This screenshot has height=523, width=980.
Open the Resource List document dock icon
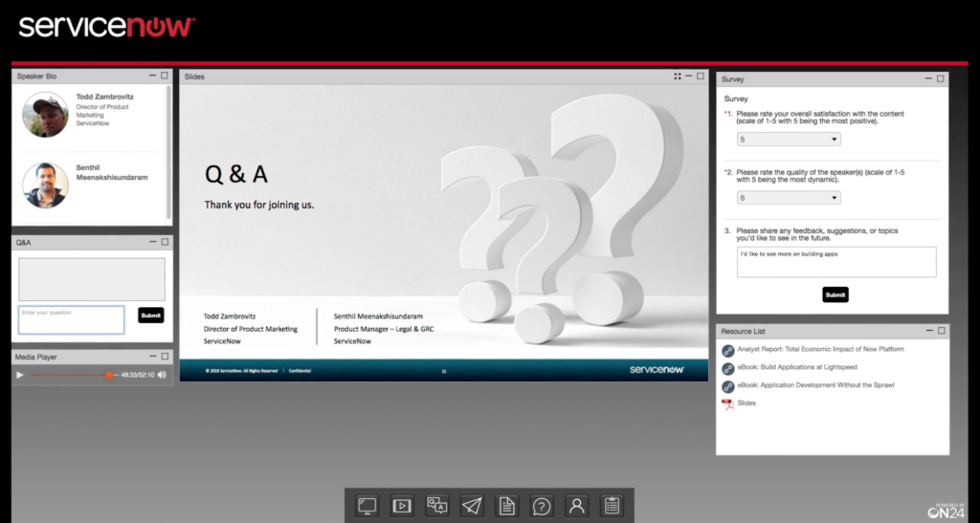[507, 506]
